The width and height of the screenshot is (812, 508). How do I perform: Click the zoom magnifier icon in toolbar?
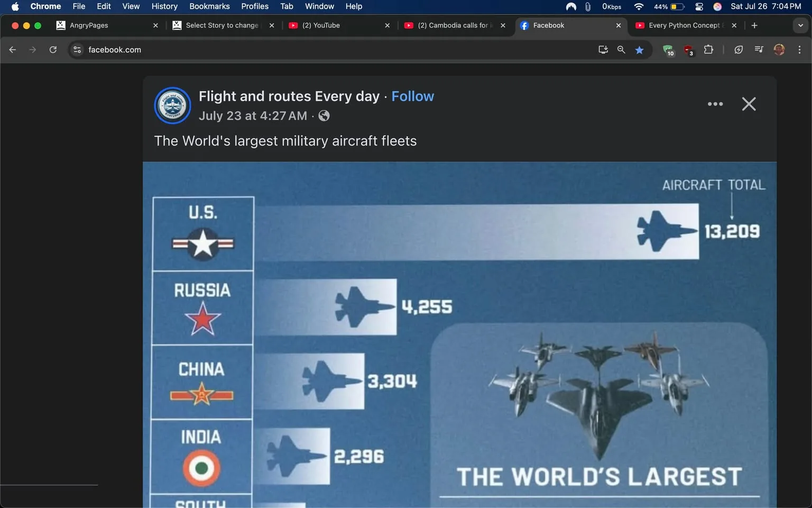(x=621, y=49)
